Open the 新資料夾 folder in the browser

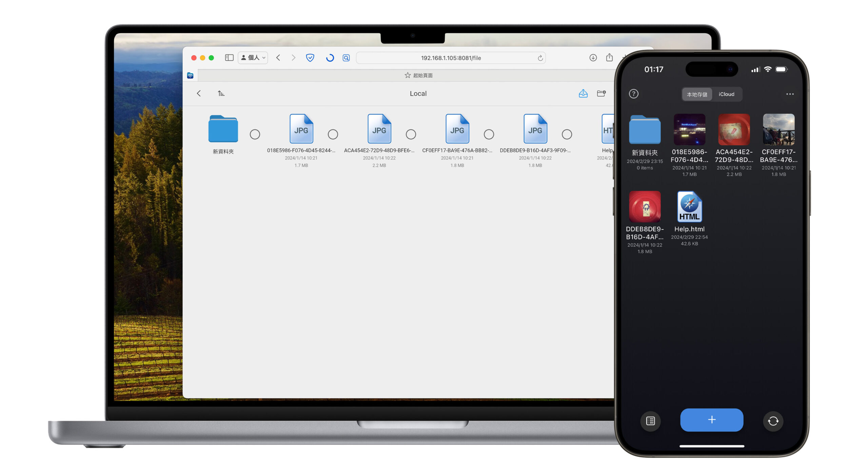223,129
